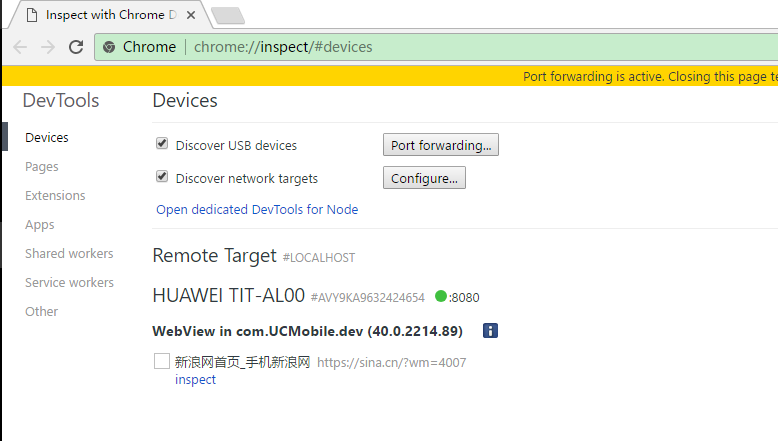The image size is (778, 441).
Task: Click the Devices main heading
Action: [185, 101]
